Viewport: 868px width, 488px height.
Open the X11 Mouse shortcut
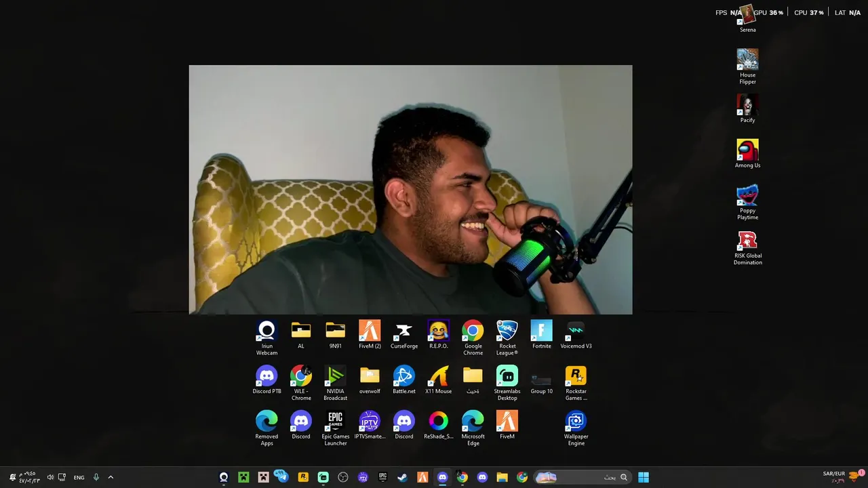pos(438,380)
